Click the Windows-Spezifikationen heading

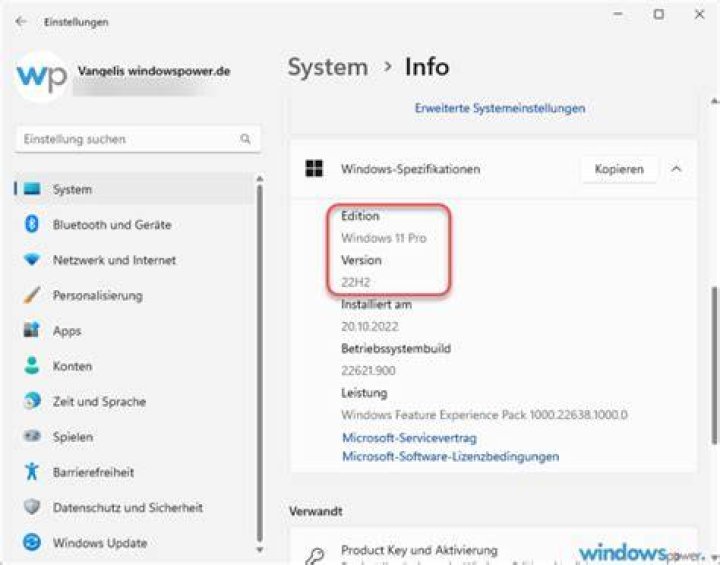pos(411,169)
